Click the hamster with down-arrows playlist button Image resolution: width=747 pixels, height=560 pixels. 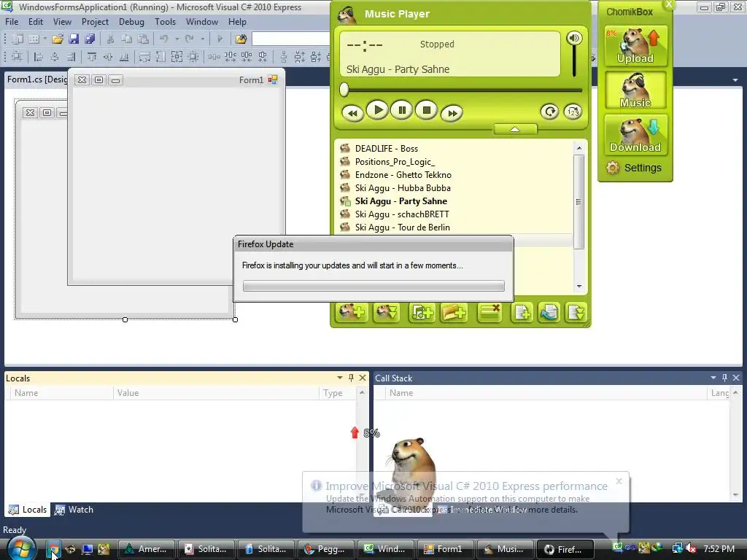387,312
